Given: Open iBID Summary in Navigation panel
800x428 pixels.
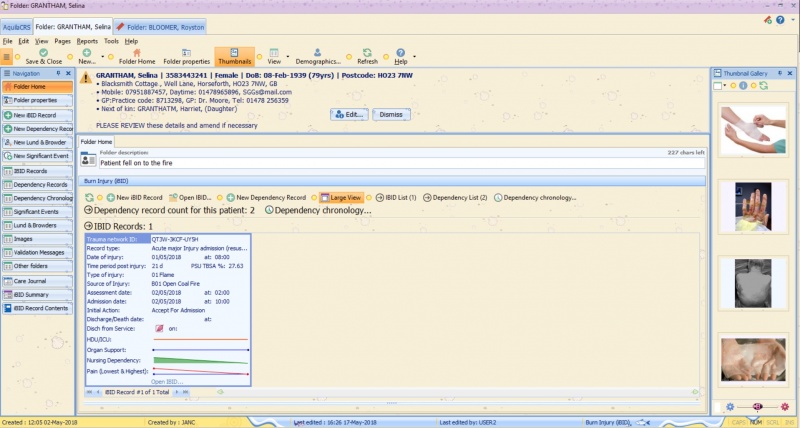Looking at the screenshot, I should coord(38,295).
